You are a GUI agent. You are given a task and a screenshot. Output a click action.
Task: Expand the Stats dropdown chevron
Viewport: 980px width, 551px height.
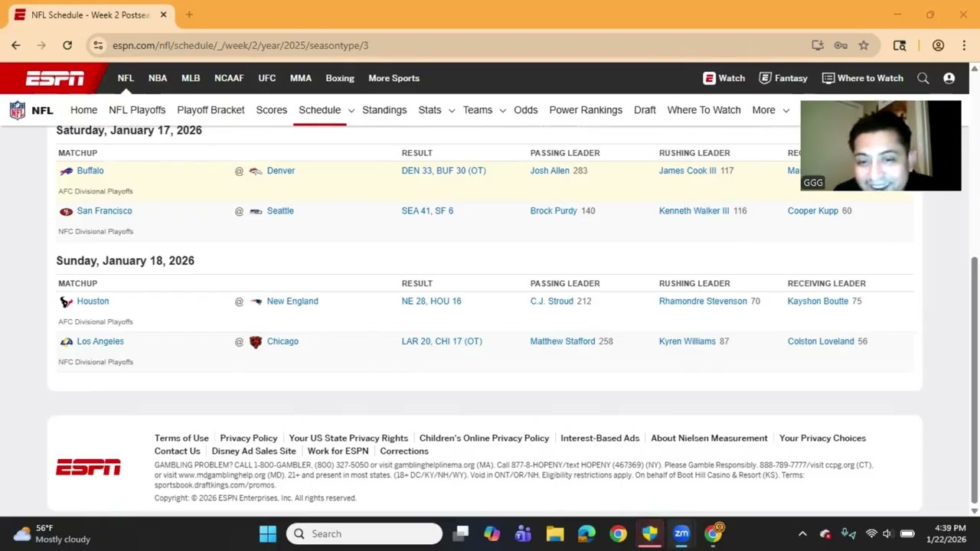452,110
